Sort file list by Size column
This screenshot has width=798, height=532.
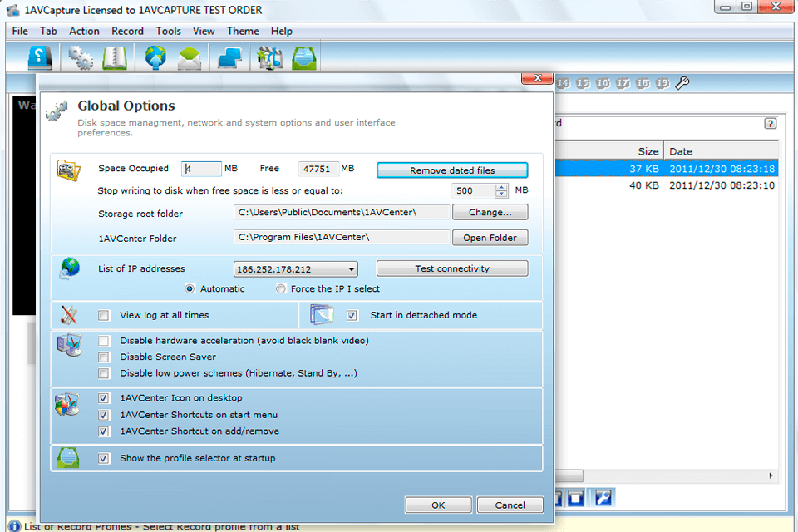(609, 151)
